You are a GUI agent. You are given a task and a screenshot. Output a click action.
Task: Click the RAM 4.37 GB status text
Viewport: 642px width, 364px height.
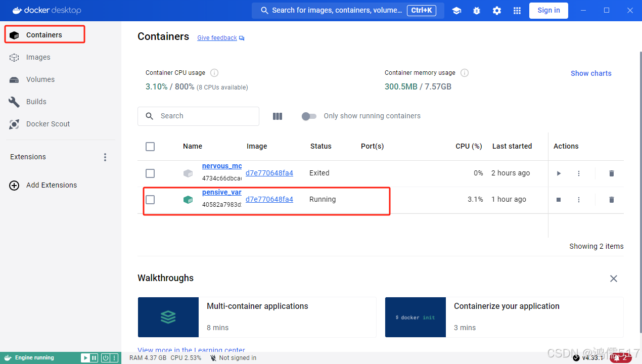point(148,358)
